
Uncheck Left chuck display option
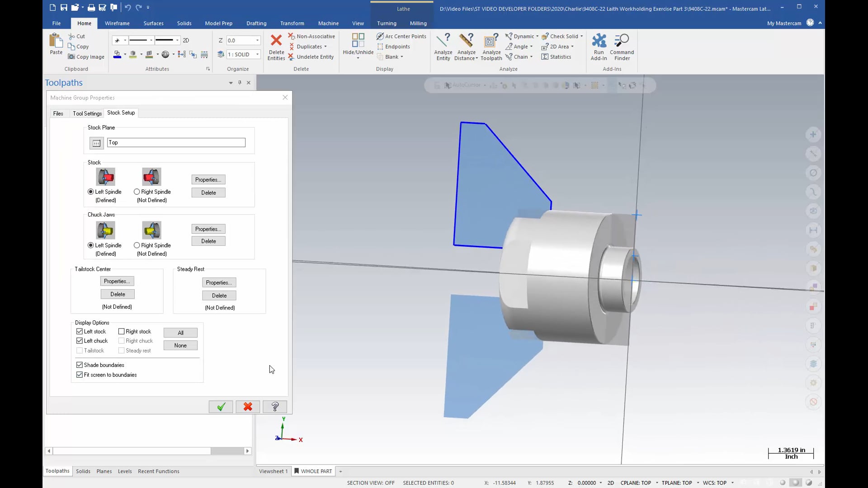(x=80, y=341)
